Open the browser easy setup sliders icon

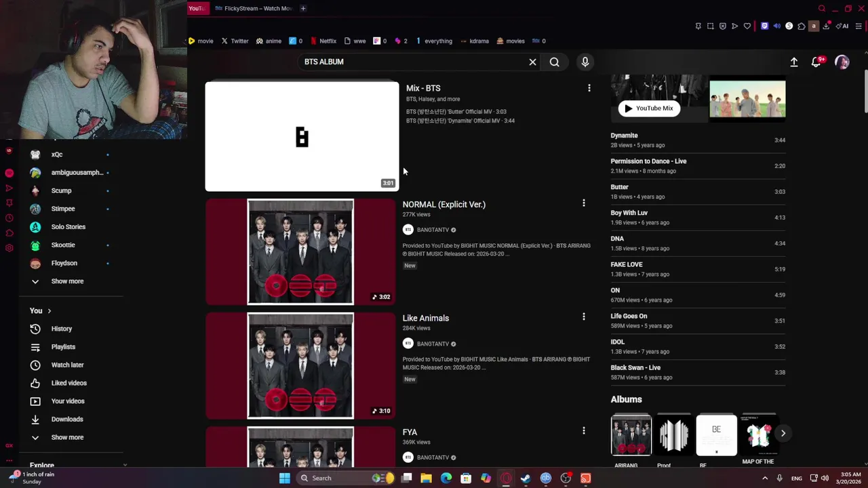pyautogui.click(x=859, y=26)
